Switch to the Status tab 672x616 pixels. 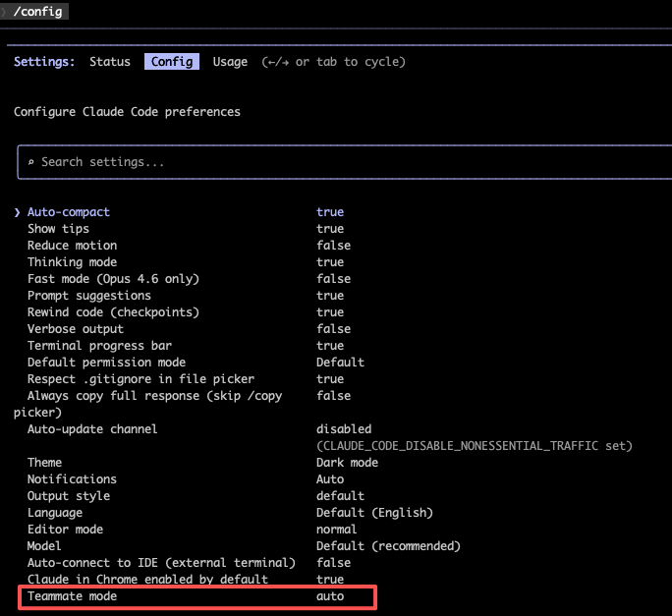point(110,62)
